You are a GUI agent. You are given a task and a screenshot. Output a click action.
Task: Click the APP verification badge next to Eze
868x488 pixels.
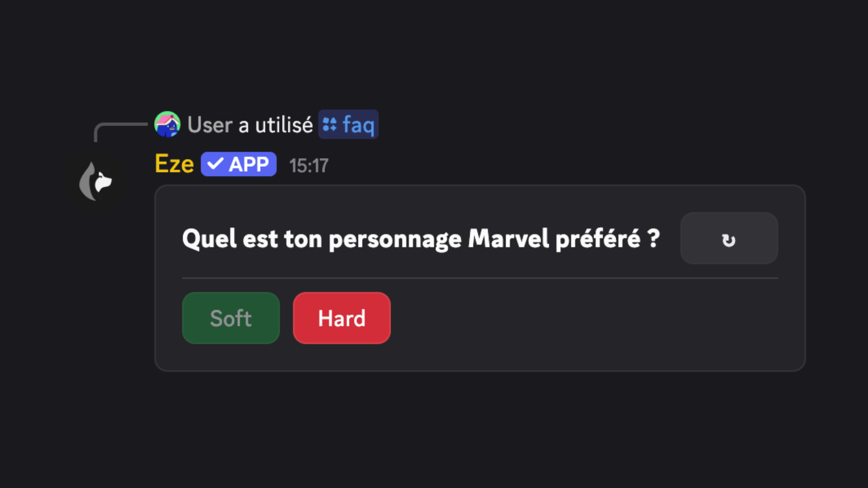coord(239,164)
